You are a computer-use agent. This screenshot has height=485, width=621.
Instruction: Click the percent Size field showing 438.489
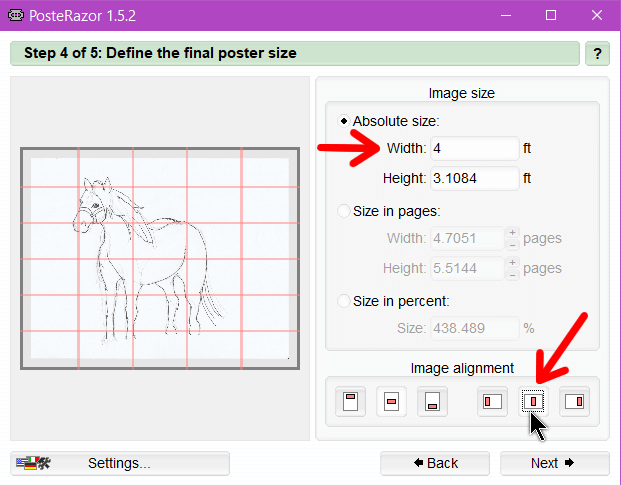tap(474, 328)
